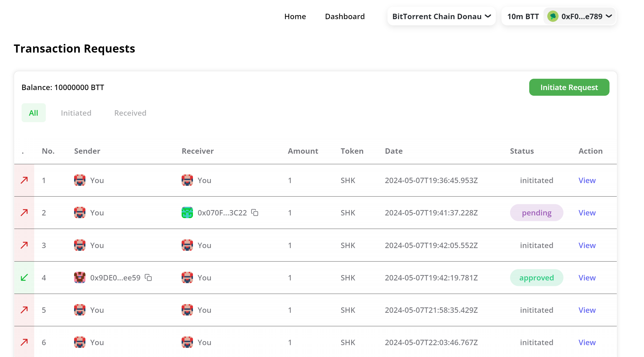The width and height of the screenshot is (644, 357).
Task: Click the incoming green arrow on row 4
Action: tap(24, 277)
